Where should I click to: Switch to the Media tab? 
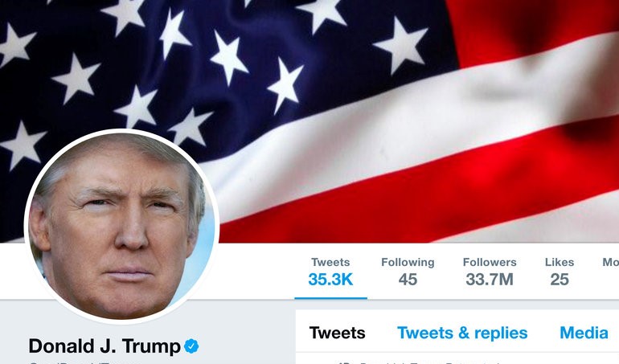pyautogui.click(x=584, y=333)
